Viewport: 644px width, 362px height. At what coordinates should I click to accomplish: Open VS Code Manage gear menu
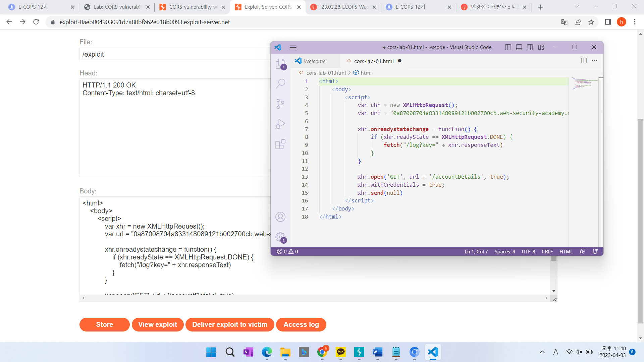[x=280, y=237]
